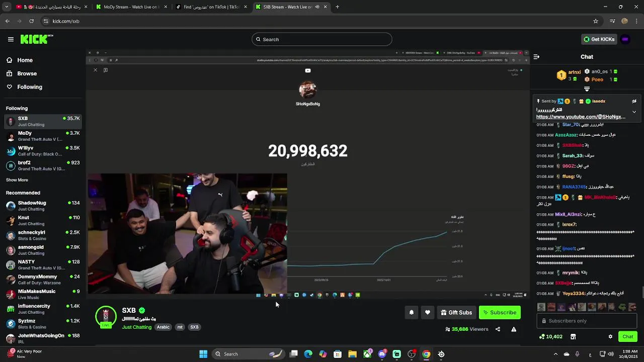Hide the pinned message with the crossed-eye icon
644x362 pixels.
coord(634,101)
